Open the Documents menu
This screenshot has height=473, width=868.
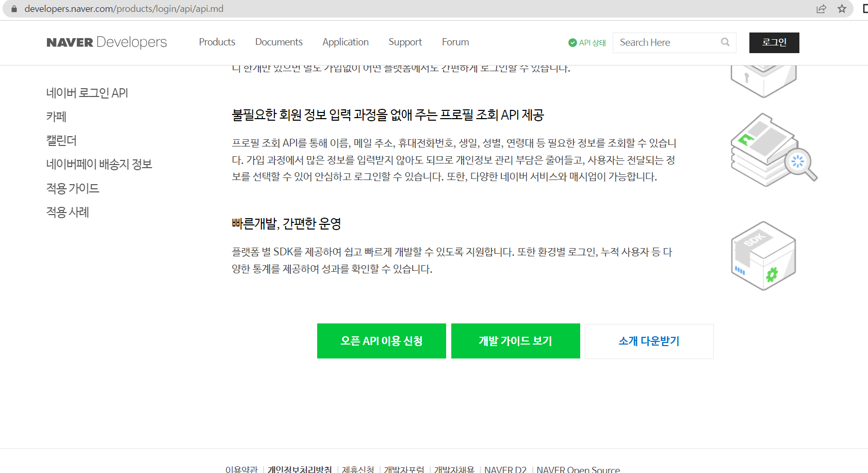click(x=279, y=42)
